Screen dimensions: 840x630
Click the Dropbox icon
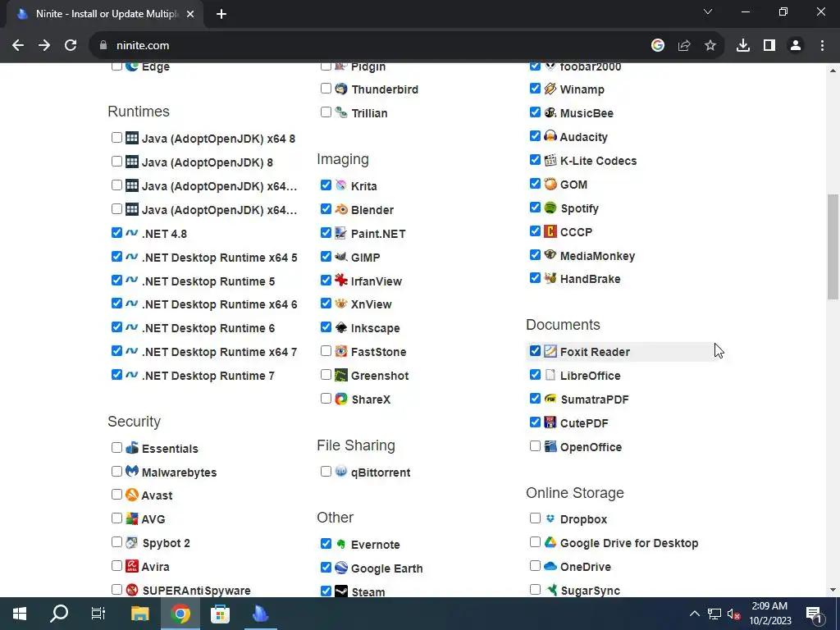(550, 518)
